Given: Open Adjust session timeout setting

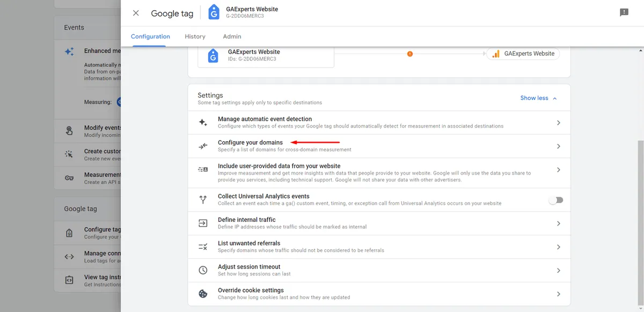Looking at the screenshot, I should (379, 270).
